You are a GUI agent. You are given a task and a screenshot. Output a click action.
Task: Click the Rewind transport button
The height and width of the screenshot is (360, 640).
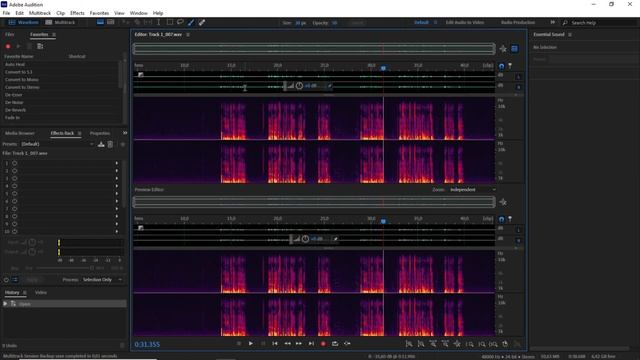coord(287,344)
